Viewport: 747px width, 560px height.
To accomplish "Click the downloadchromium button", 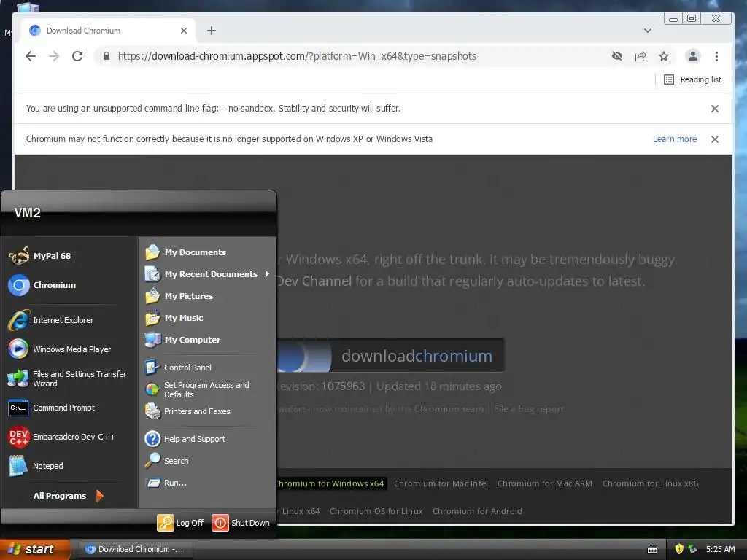I will pos(391,356).
